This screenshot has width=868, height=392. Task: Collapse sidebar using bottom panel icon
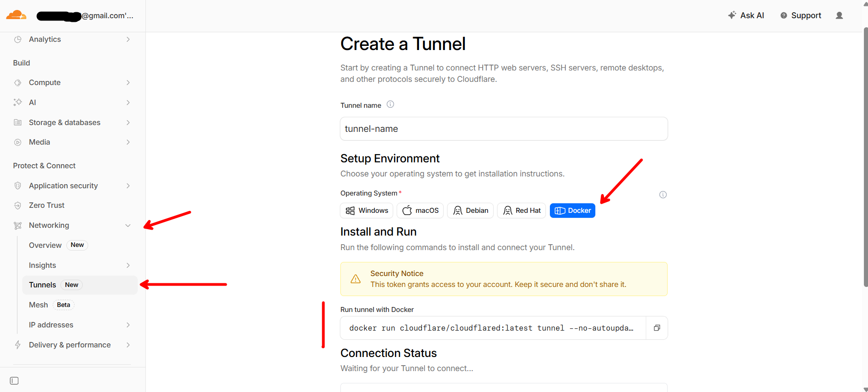point(14,381)
